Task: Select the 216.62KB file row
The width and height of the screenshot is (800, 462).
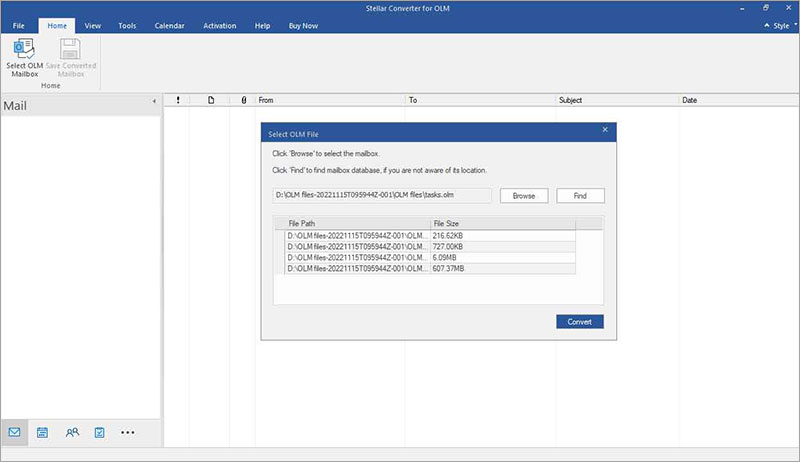Action: (x=430, y=236)
